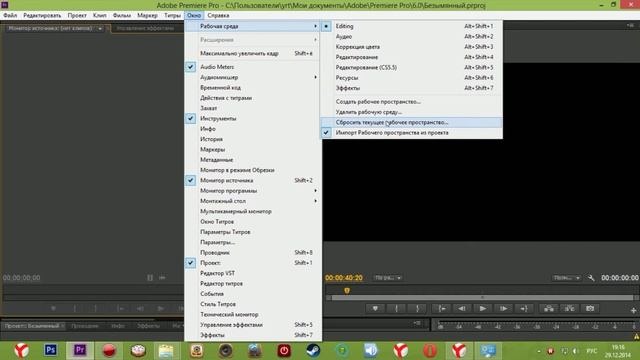Open the Program monitor button editor plus

633,310
